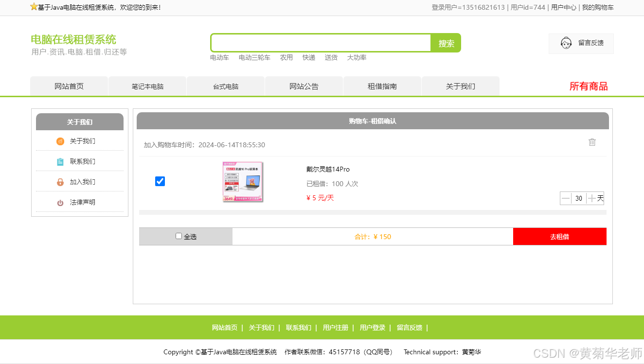
Task: Click the 快递 search suggestion
Action: (309, 57)
